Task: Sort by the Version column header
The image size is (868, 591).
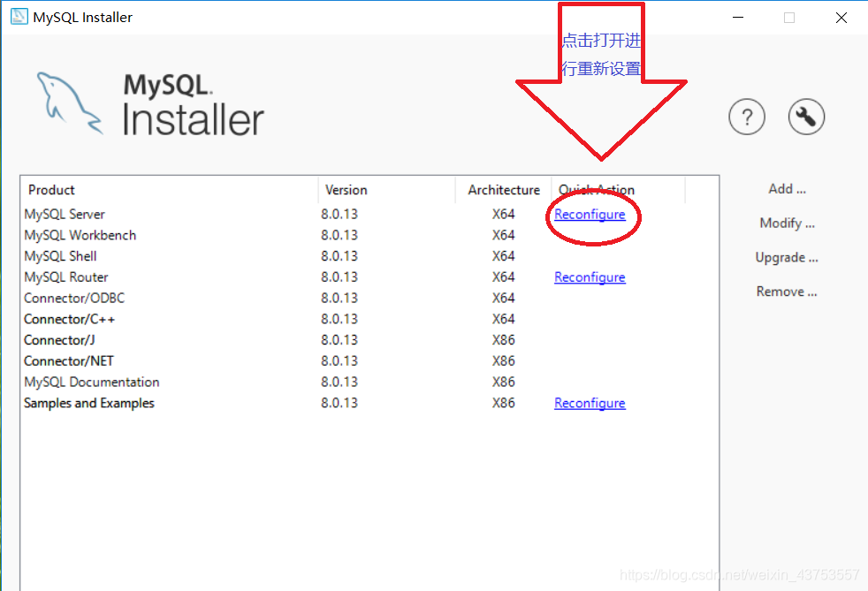Action: coord(386,190)
